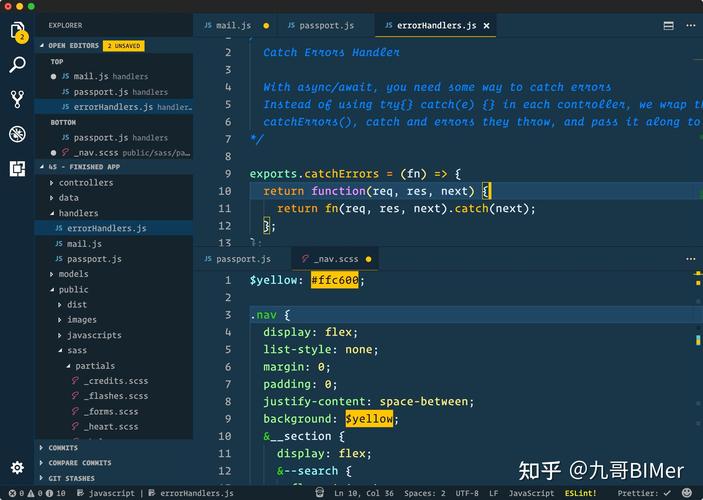Click the ESLint! status item
Screen dimensions: 703x500
coord(580,493)
